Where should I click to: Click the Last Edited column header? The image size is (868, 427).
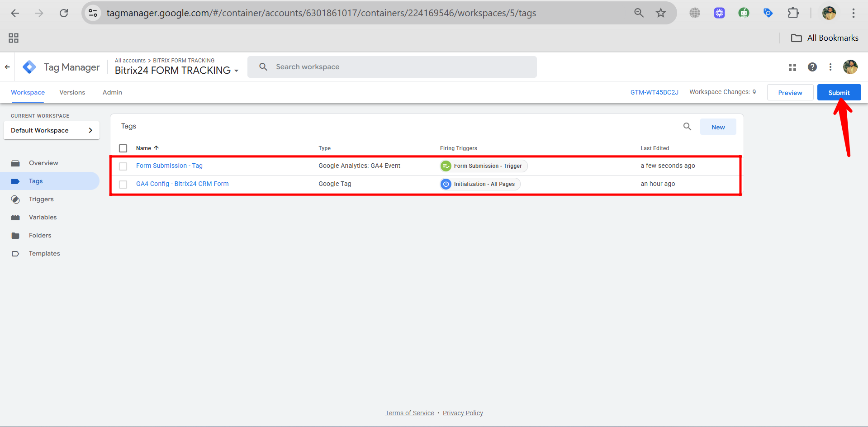pos(655,148)
